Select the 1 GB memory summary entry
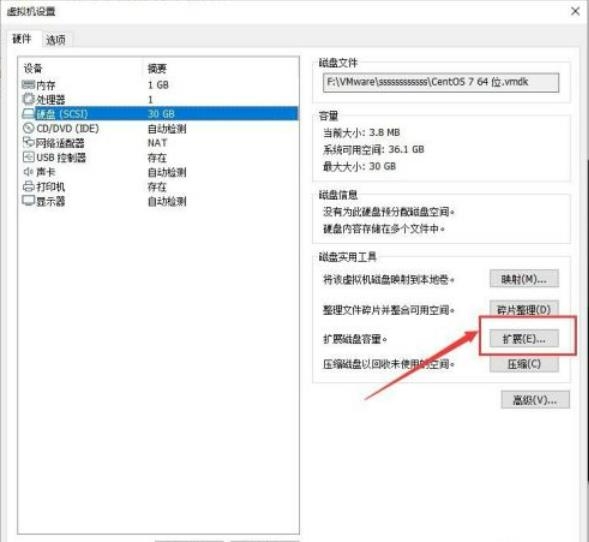The height and width of the screenshot is (542, 589). tap(158, 85)
